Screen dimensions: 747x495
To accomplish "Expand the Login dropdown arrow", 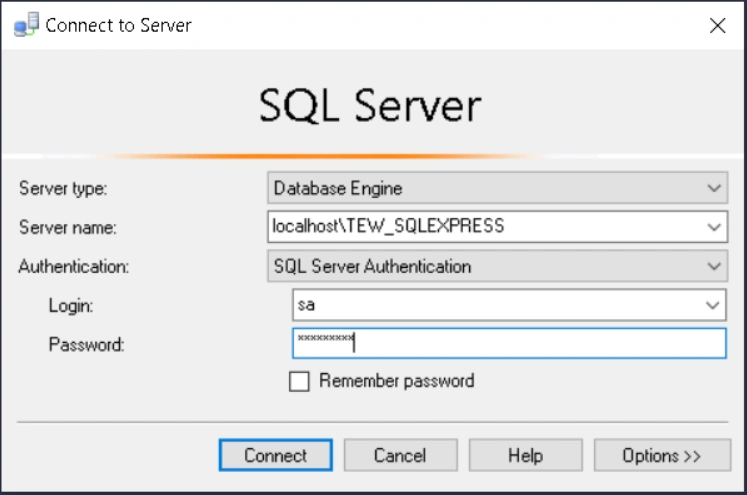I will (x=714, y=305).
